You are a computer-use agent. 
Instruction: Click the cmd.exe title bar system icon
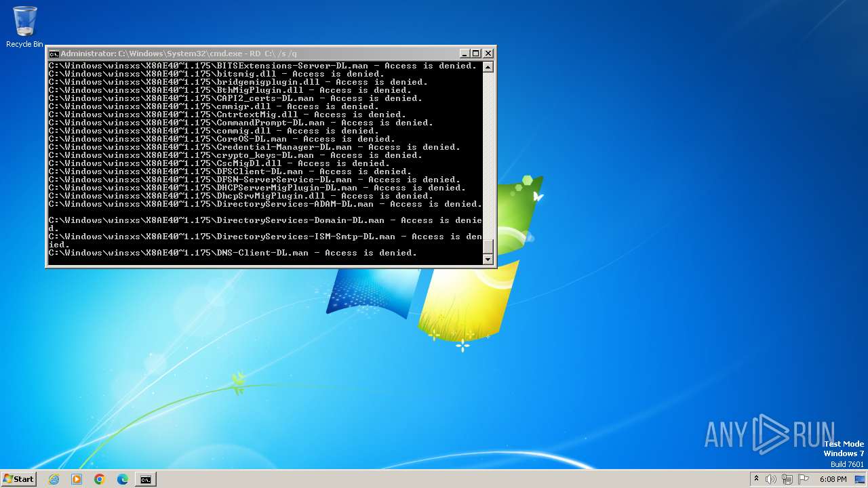(x=54, y=54)
